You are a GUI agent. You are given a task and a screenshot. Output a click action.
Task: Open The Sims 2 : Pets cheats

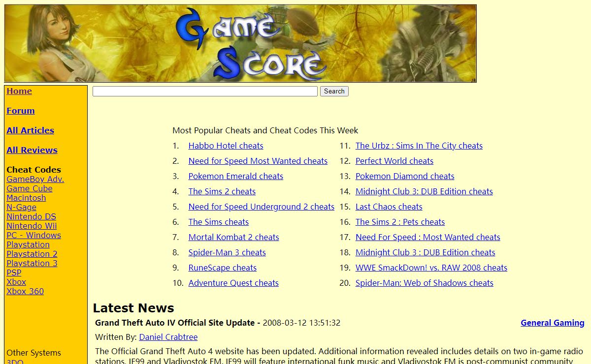(400, 222)
